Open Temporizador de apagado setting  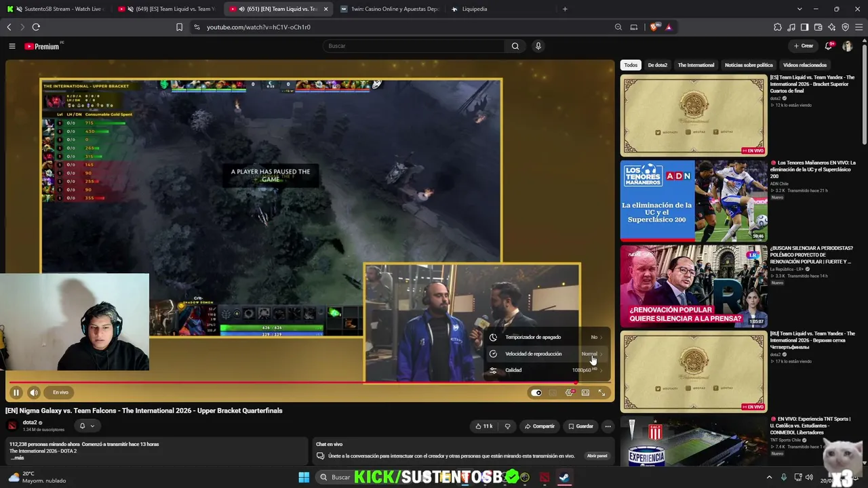(547, 337)
